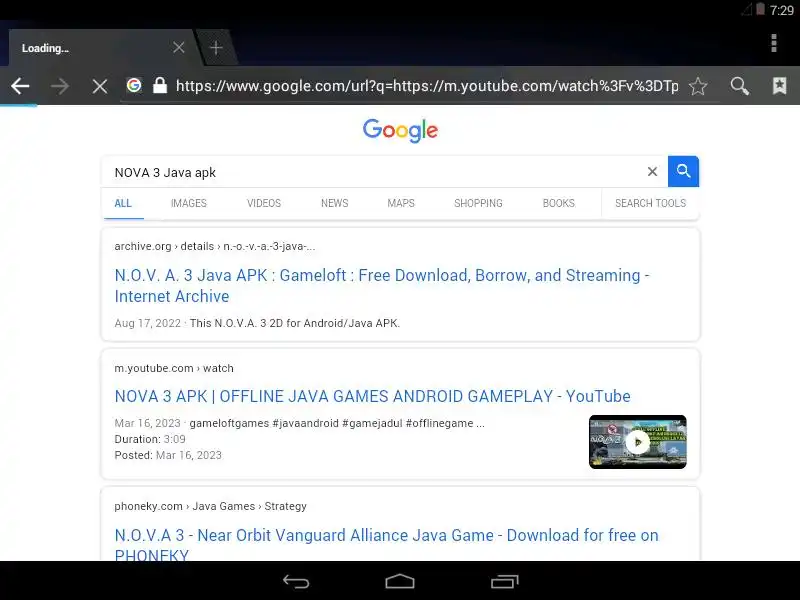Image resolution: width=800 pixels, height=600 pixels.
Task: Switch to the VIDEOS tab
Action: [x=264, y=203]
